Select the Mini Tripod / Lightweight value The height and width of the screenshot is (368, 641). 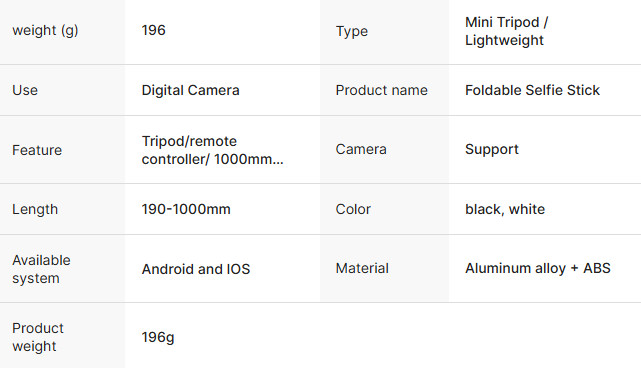pyautogui.click(x=507, y=31)
